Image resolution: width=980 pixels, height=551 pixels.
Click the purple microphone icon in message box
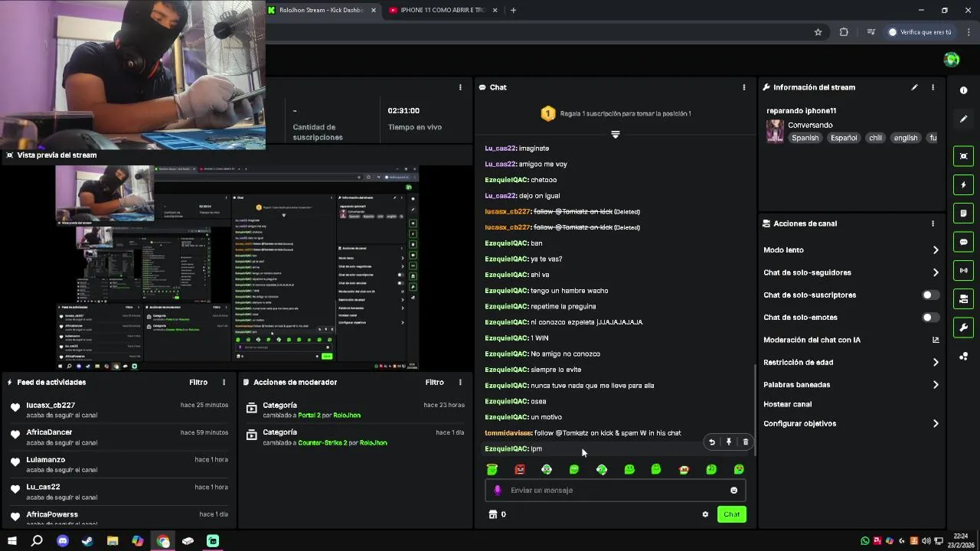(x=498, y=491)
